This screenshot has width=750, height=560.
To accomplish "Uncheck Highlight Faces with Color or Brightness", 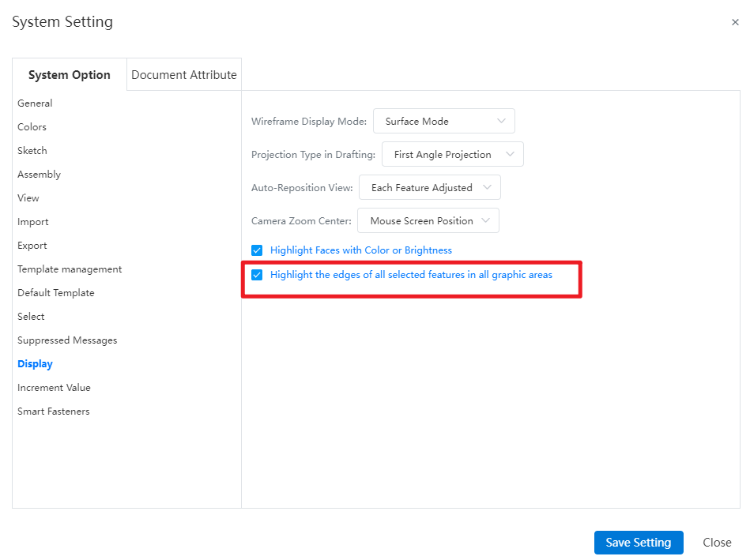I will pyautogui.click(x=257, y=250).
